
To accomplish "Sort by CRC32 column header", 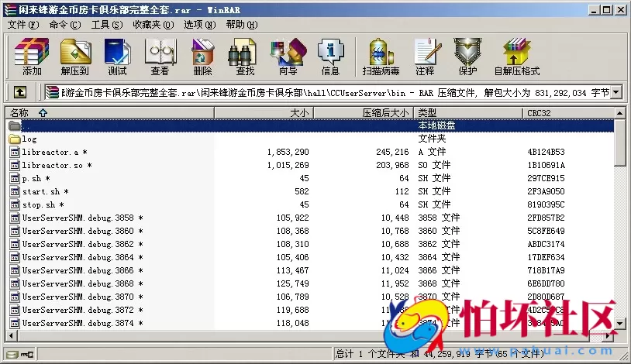I will [568, 113].
